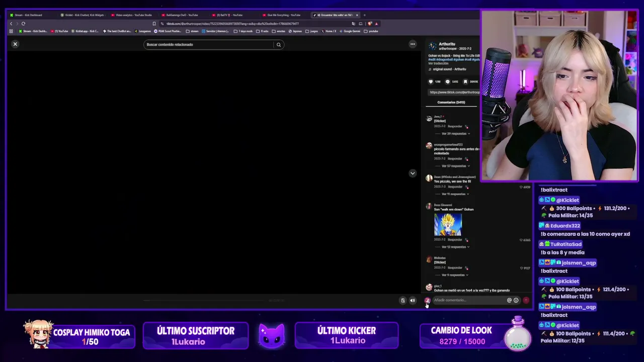Open Dean commenter avatar

[x=429, y=178]
